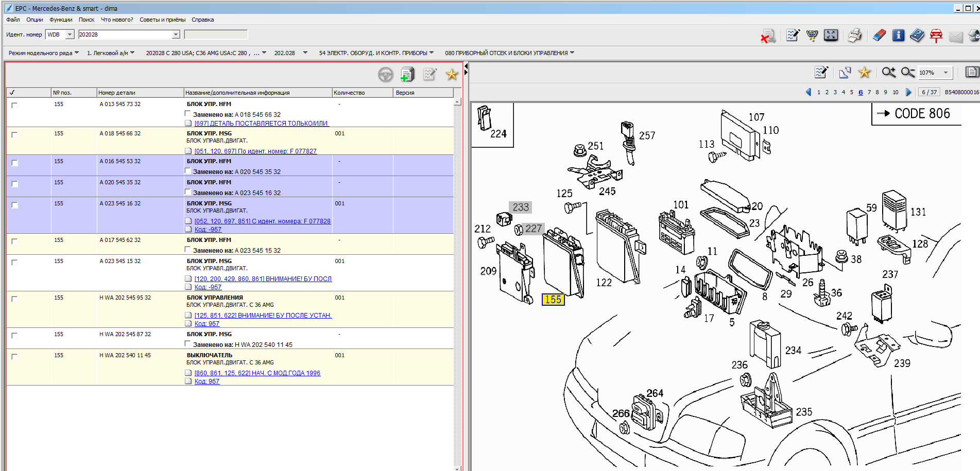This screenshot has height=471, width=980.
Task: Open the blue help book icon
Action: click(917, 35)
